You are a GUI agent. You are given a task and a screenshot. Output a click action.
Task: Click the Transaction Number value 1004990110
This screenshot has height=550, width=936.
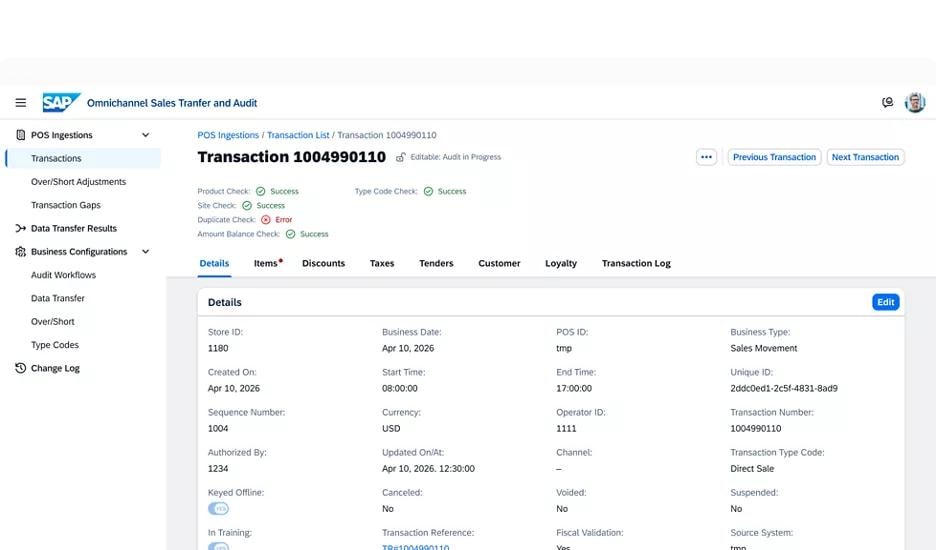[x=756, y=428]
